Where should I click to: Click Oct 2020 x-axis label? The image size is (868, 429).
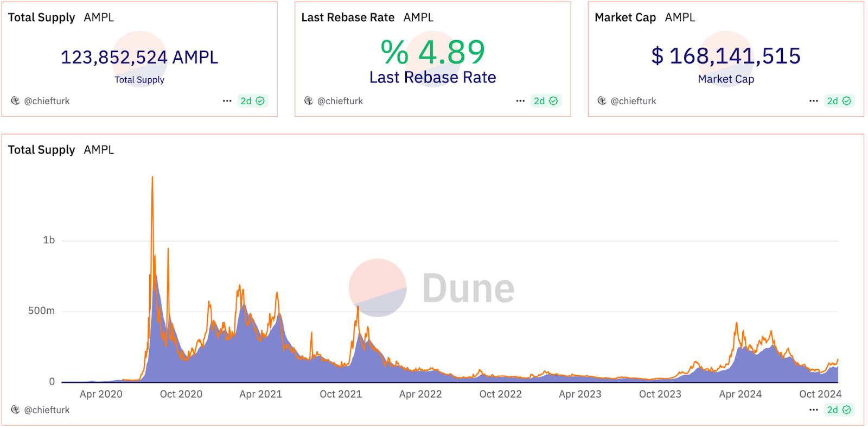click(x=181, y=394)
